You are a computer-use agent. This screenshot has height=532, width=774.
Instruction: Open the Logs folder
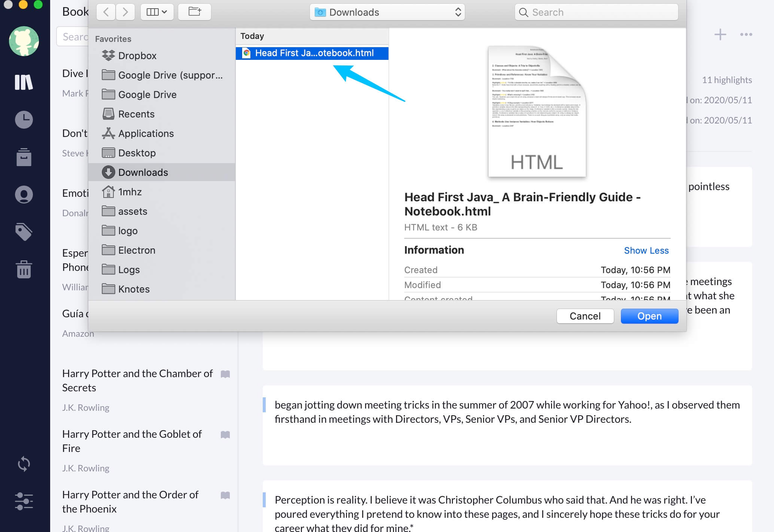[162, 269]
